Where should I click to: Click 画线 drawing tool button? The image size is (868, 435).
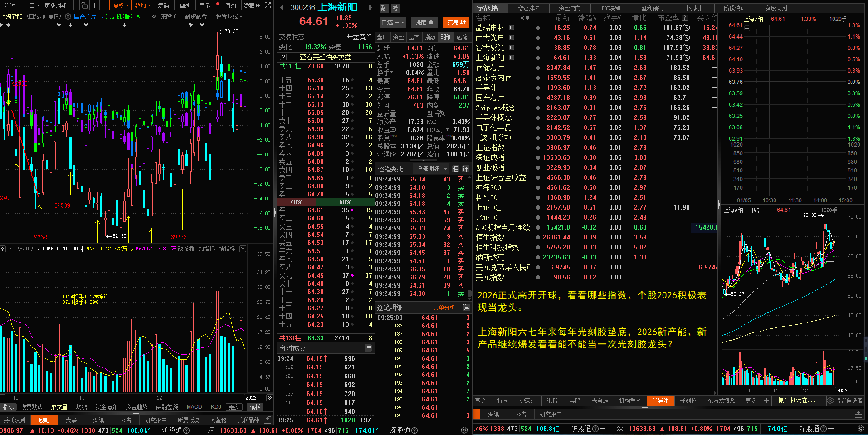point(185,5)
